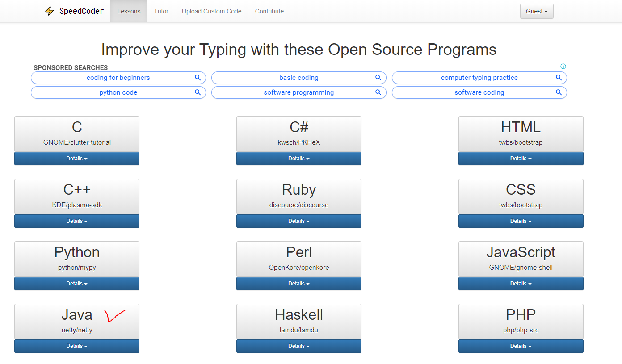This screenshot has width=622, height=364.
Task: Expand Details under the PHP lesson
Action: click(521, 346)
